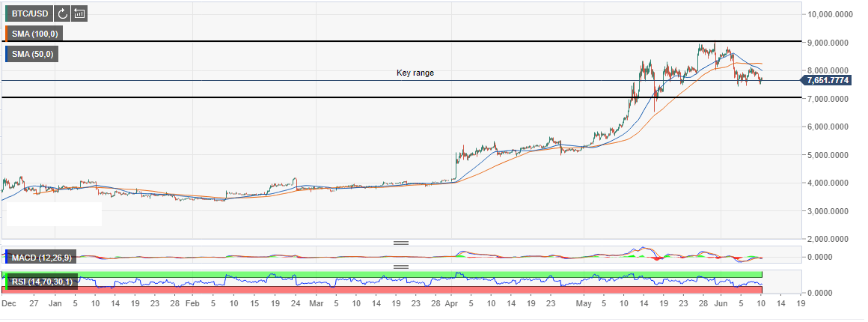The image size is (868, 322).
Task: Open the MACD (12,26,9) indicator label
Action: (40, 258)
